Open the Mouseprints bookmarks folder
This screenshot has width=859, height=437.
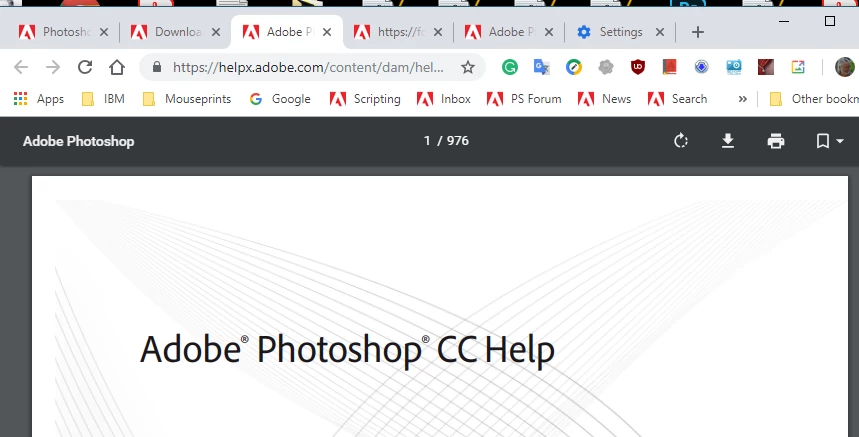pyautogui.click(x=186, y=99)
